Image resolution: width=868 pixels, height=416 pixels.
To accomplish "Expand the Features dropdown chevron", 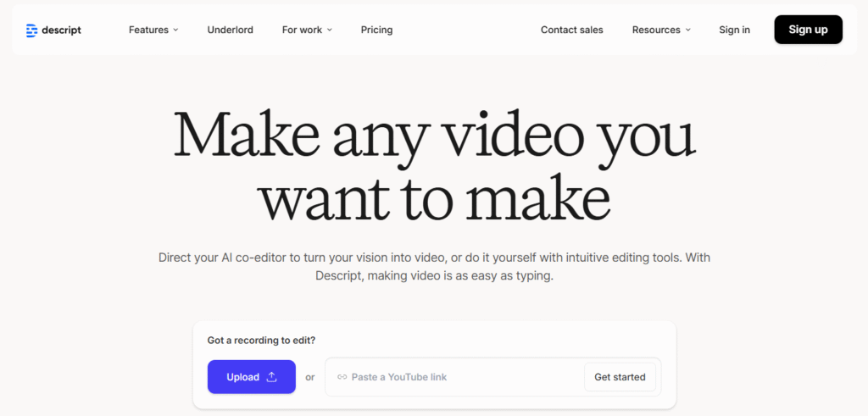I will coord(175,30).
